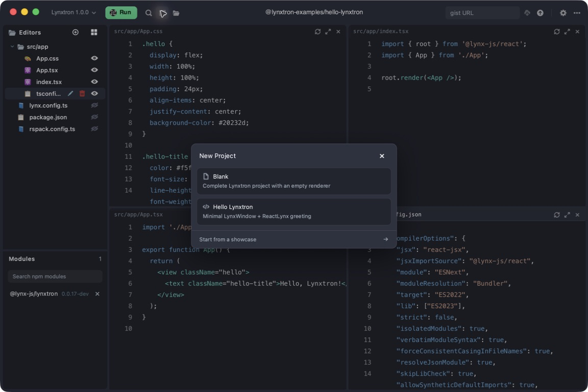Choose the Blank project template
Screen dimensions: 588x392
click(x=293, y=181)
